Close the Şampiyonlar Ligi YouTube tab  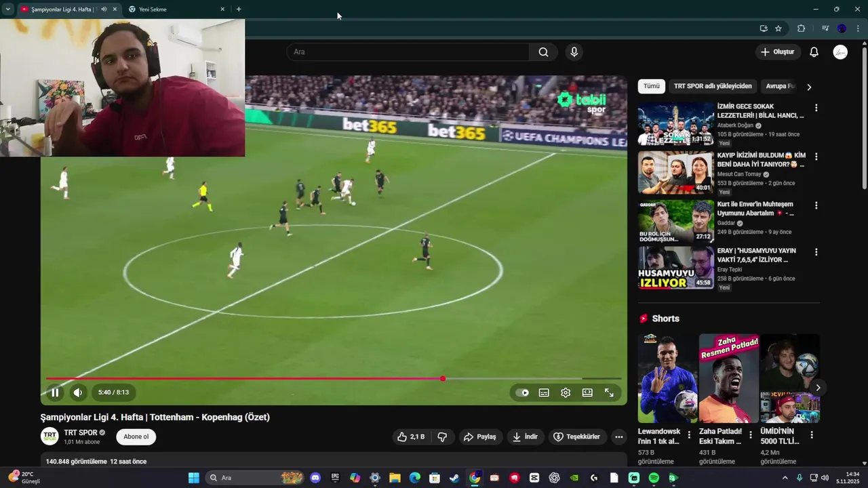coord(115,9)
